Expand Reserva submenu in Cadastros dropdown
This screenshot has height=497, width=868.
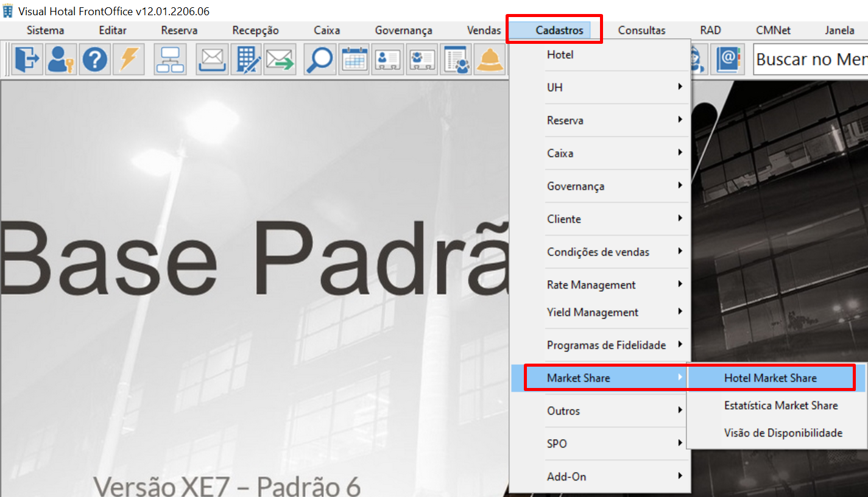tap(600, 121)
